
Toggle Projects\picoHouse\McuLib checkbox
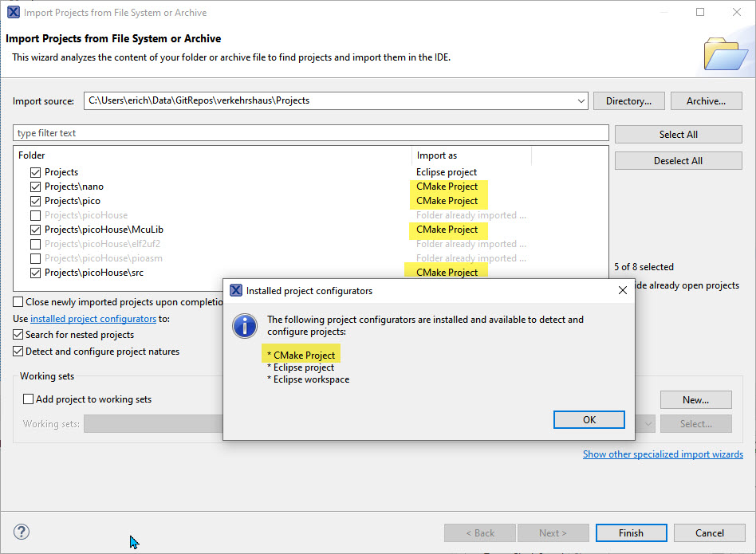[x=35, y=230]
